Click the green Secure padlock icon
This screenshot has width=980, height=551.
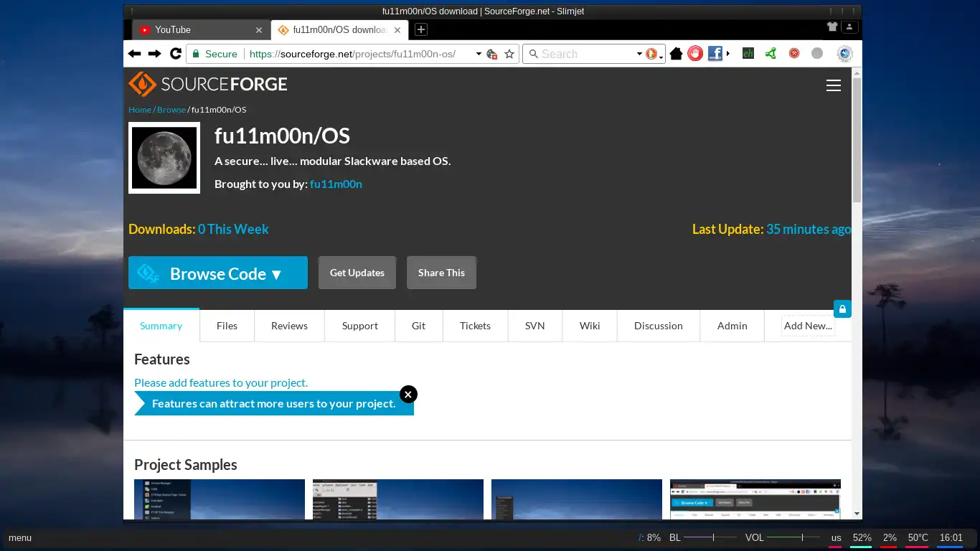click(x=195, y=54)
